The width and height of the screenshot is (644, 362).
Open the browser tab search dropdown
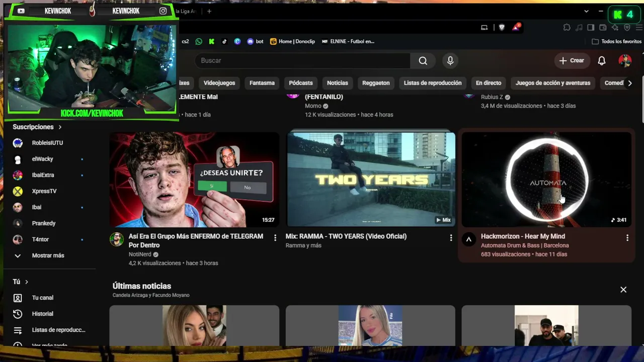click(x=586, y=11)
